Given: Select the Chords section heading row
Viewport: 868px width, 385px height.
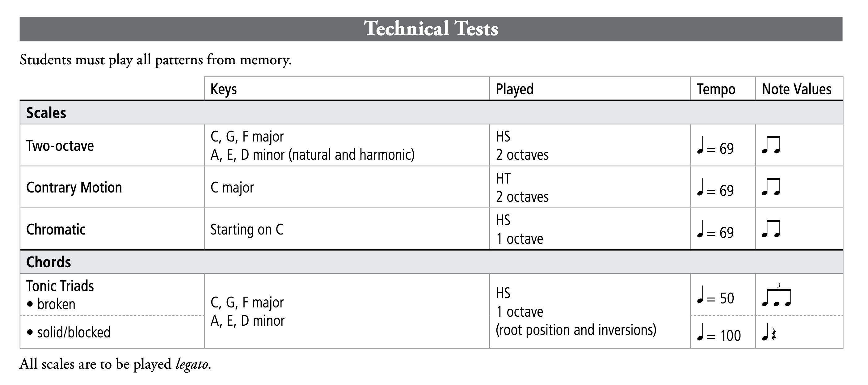Looking at the screenshot, I should pos(431,262).
